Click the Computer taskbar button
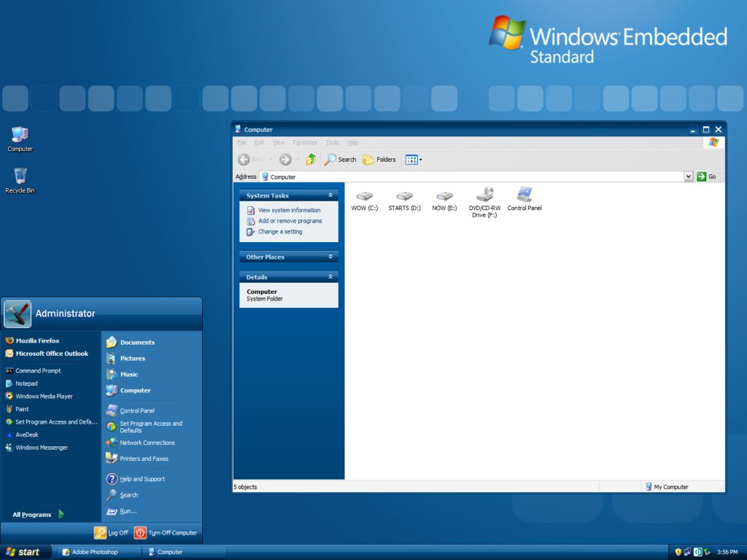 click(x=186, y=552)
